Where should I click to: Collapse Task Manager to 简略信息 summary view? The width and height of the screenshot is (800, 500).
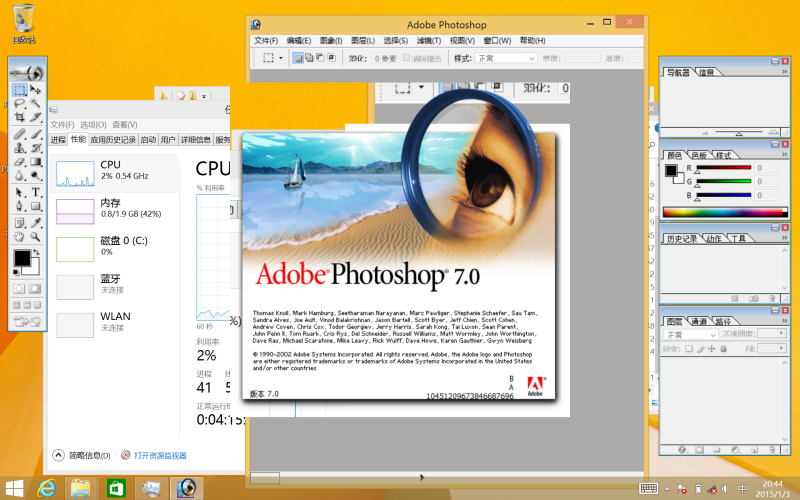82,455
